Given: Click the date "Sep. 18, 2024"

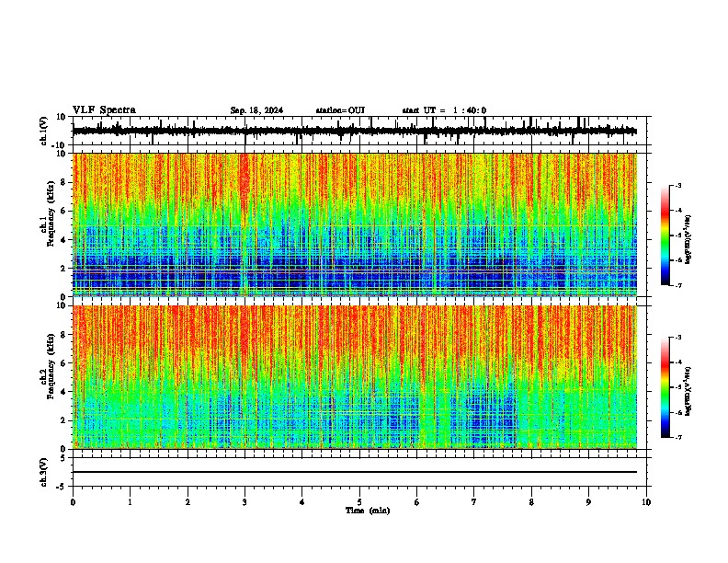Looking at the screenshot, I should coord(256,110).
